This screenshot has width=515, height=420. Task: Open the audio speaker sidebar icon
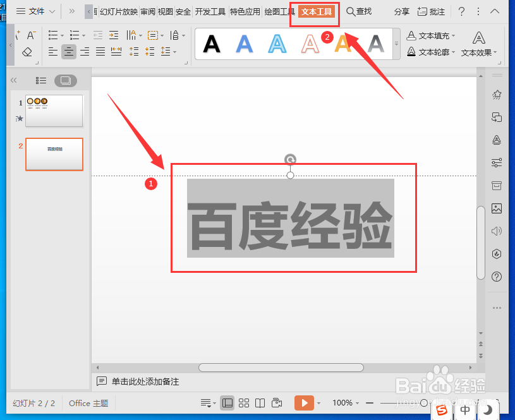497,231
